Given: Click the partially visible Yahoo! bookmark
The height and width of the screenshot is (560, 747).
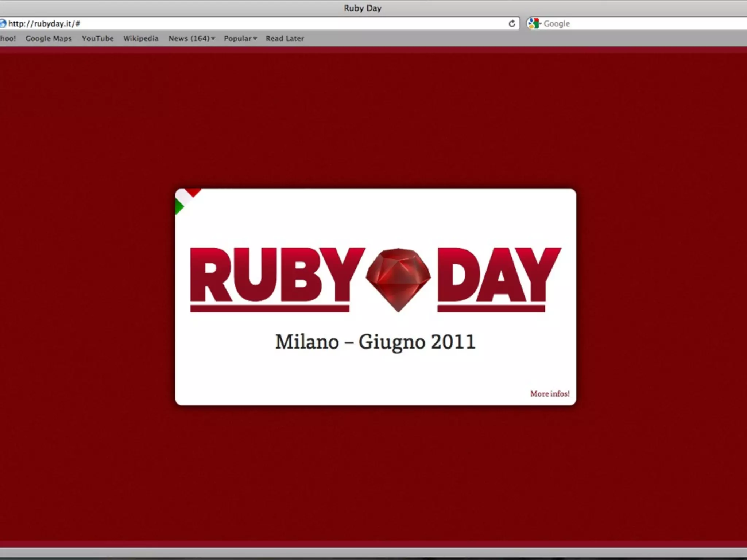Looking at the screenshot, I should pos(7,39).
